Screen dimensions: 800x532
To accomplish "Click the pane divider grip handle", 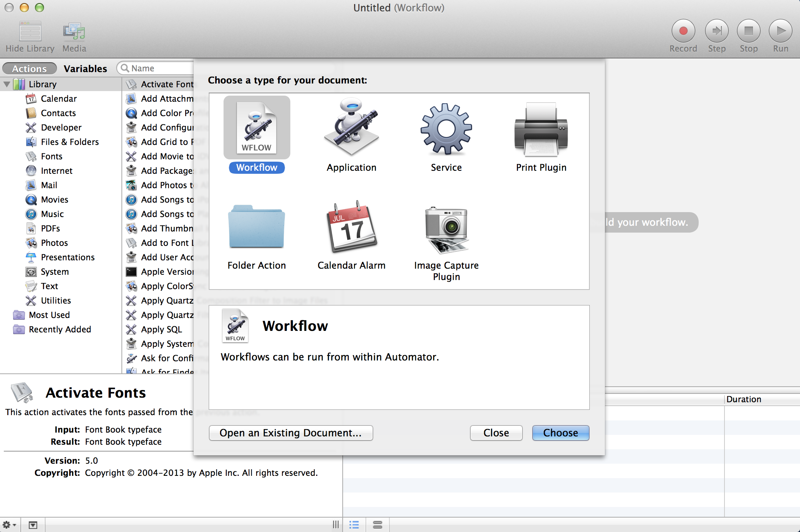I will point(336,525).
